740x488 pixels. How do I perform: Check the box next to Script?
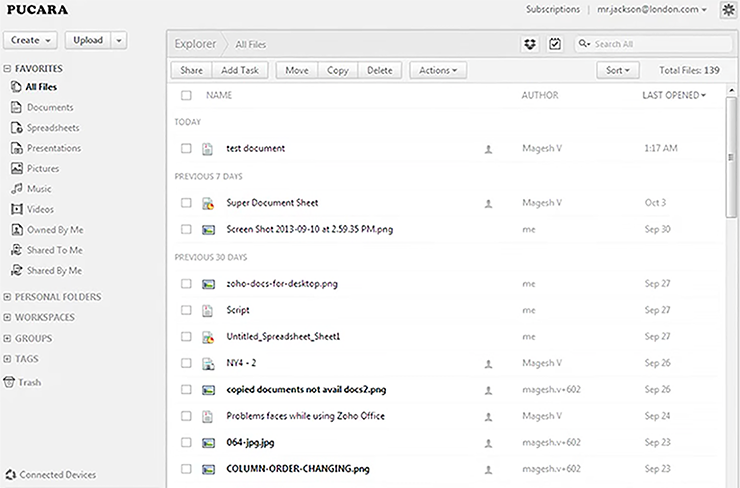(x=186, y=310)
